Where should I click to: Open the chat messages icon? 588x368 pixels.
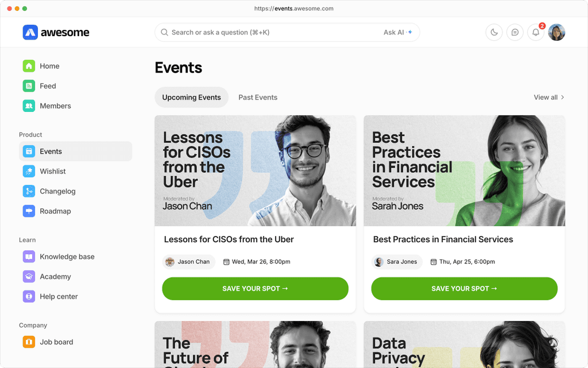click(x=515, y=33)
